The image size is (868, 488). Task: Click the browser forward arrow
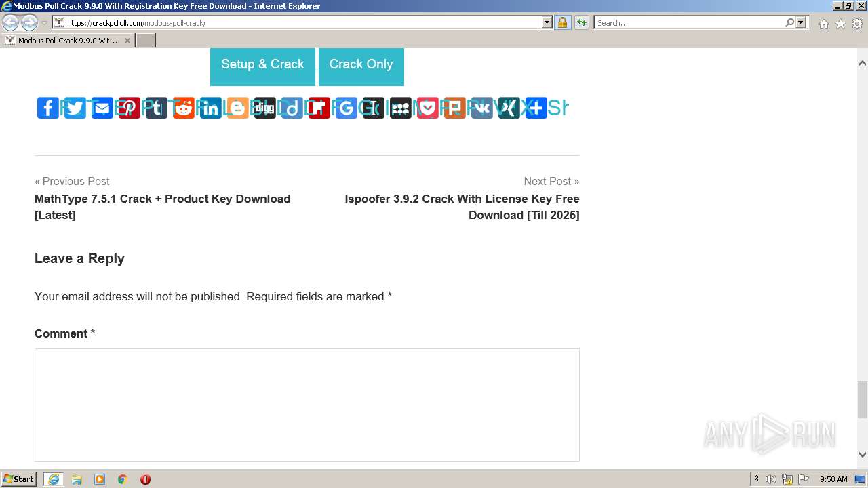pos(29,23)
